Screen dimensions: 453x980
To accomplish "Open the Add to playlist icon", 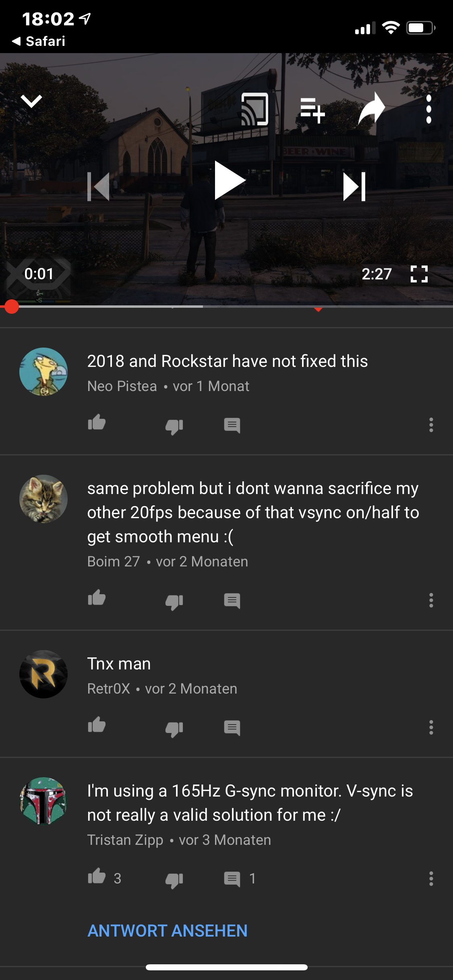I will [312, 110].
